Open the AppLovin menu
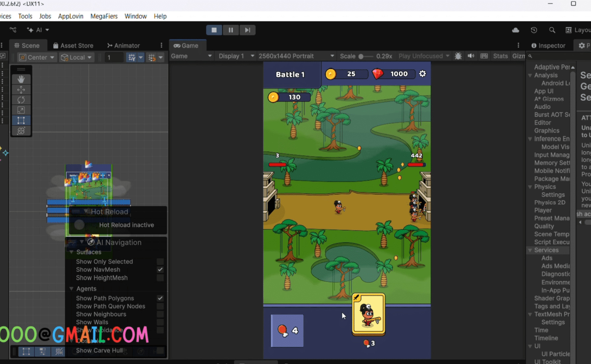This screenshot has height=364, width=591. [x=70, y=16]
